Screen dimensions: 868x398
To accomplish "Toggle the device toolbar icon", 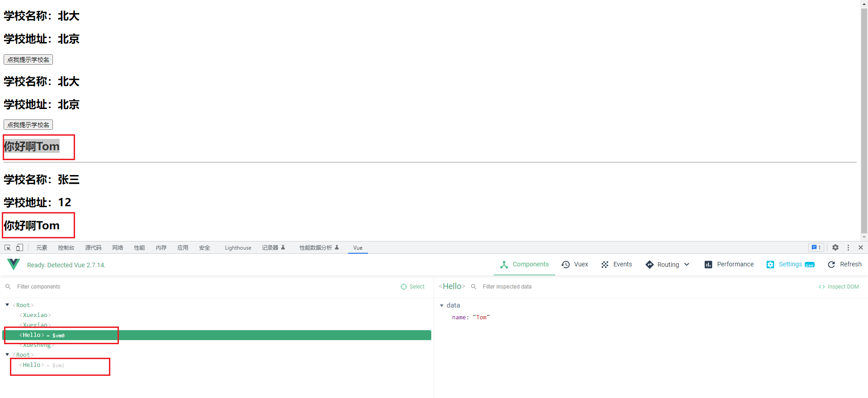I will [x=19, y=247].
